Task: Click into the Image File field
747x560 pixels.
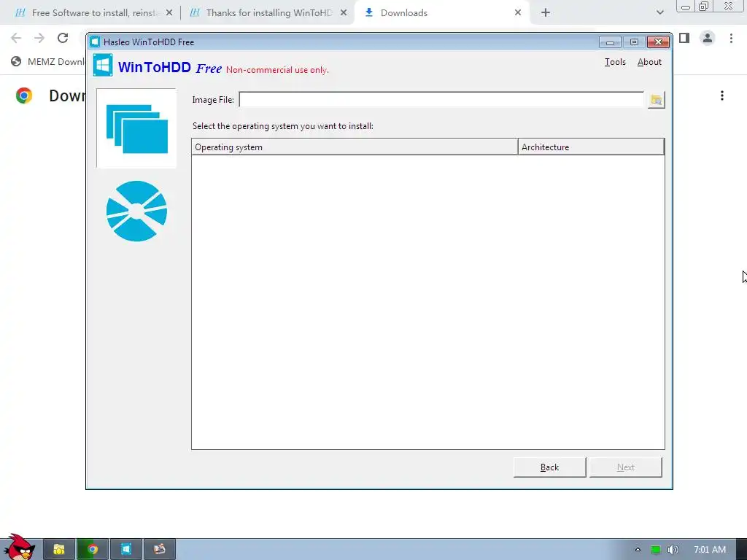Action: coord(441,100)
